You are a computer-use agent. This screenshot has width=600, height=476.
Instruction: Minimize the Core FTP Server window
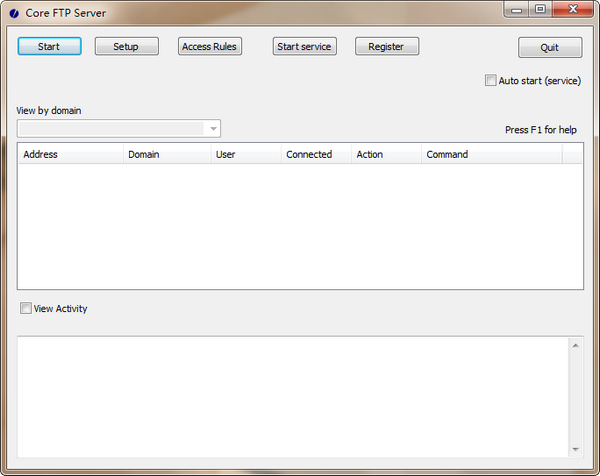[x=517, y=10]
